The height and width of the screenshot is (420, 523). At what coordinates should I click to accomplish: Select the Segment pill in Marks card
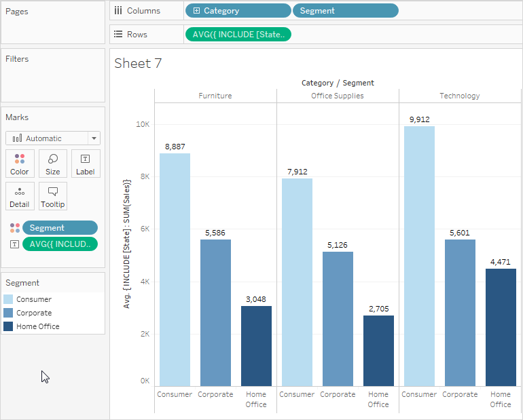coord(60,228)
